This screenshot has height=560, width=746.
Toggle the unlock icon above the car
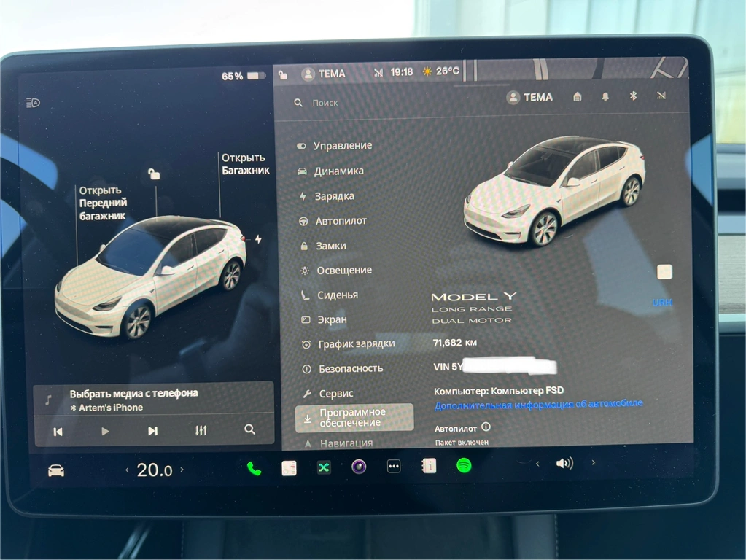click(154, 174)
